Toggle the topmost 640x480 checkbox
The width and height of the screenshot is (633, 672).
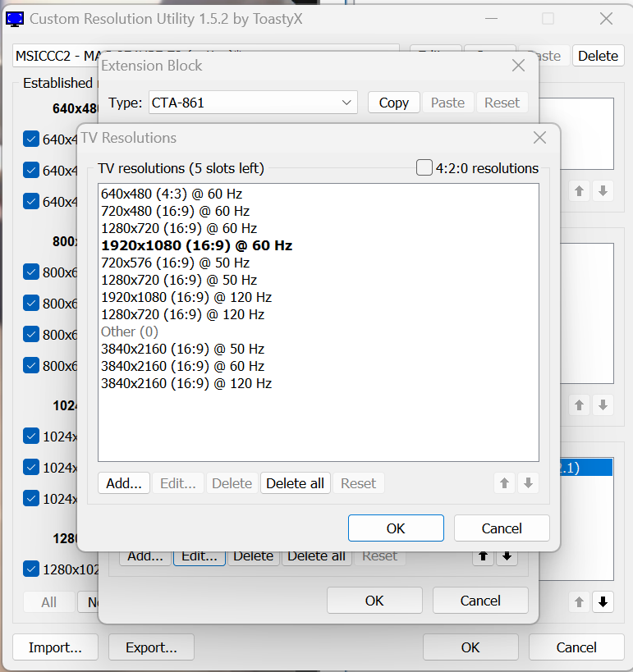(31, 139)
